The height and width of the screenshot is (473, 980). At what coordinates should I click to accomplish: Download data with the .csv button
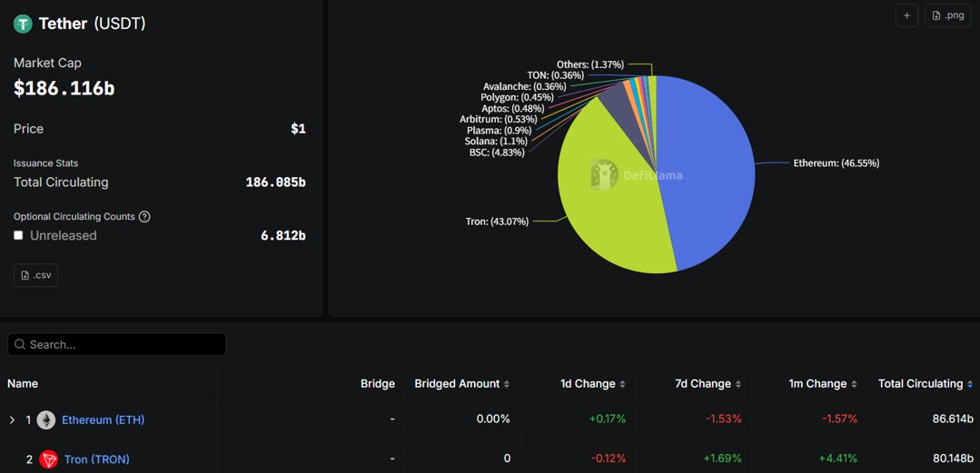pos(35,275)
